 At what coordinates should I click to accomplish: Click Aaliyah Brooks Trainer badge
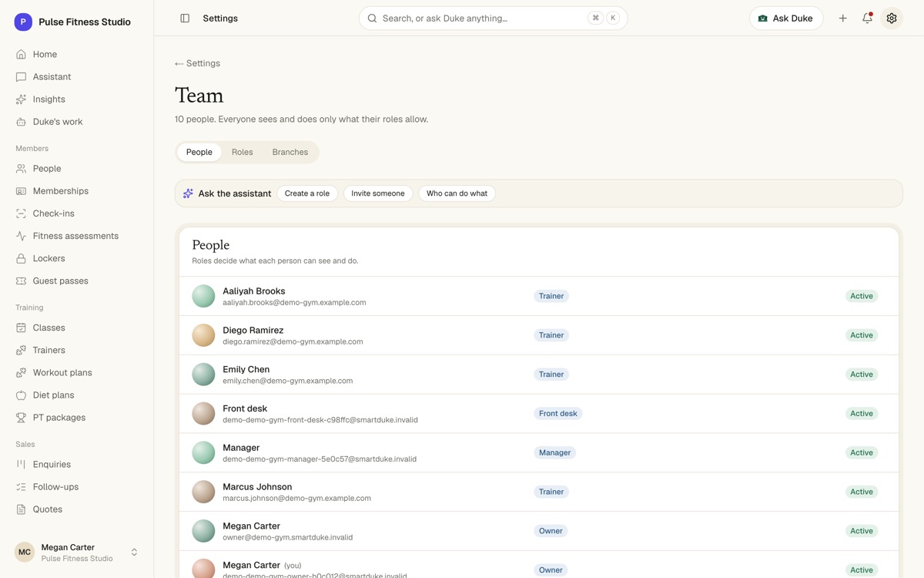click(551, 297)
